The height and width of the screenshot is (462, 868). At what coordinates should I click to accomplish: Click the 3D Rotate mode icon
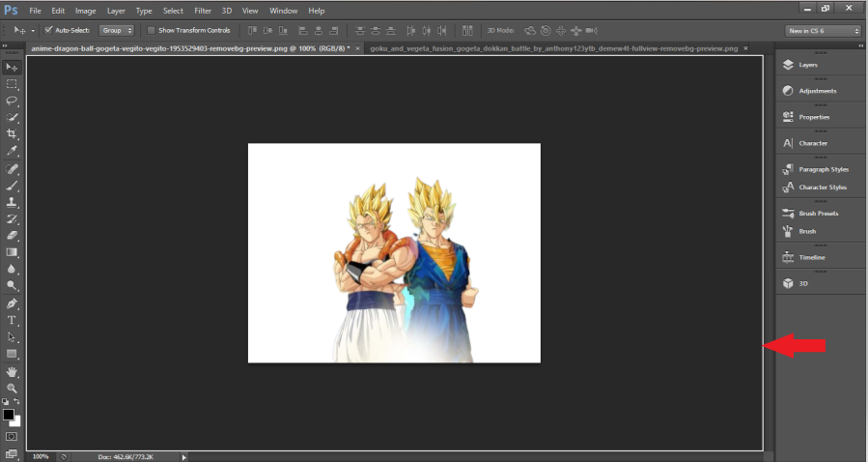pyautogui.click(x=530, y=31)
